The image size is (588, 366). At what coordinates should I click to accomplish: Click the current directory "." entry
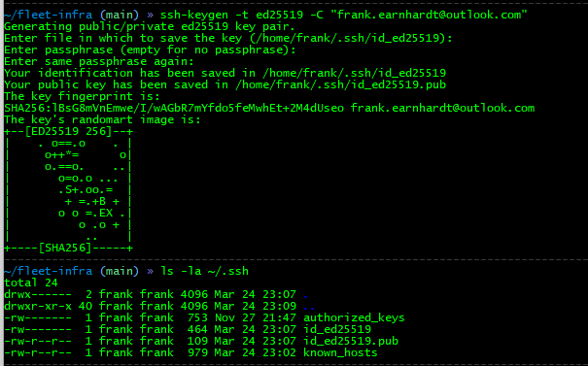pyautogui.click(x=306, y=295)
